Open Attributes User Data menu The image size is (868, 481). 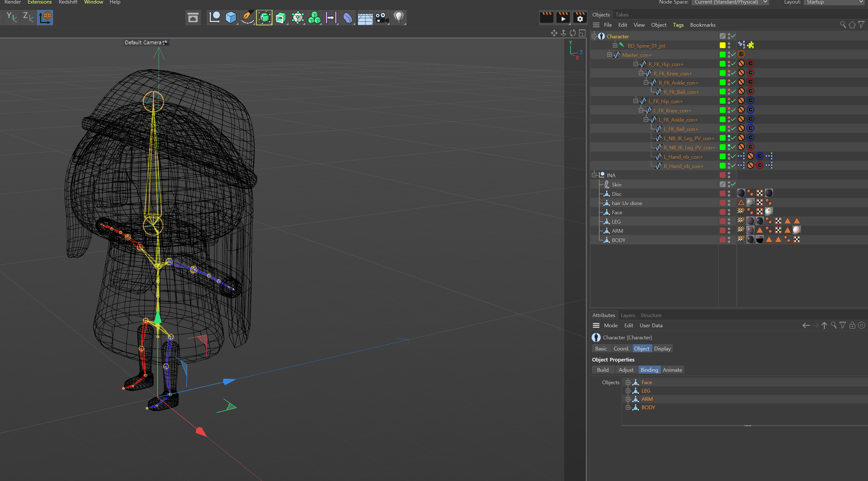coord(651,325)
